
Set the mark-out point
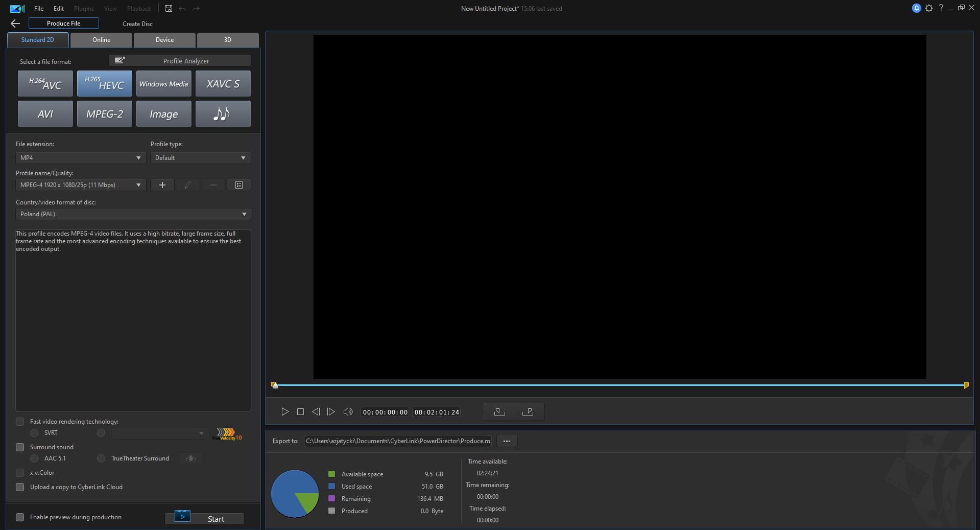coord(528,412)
